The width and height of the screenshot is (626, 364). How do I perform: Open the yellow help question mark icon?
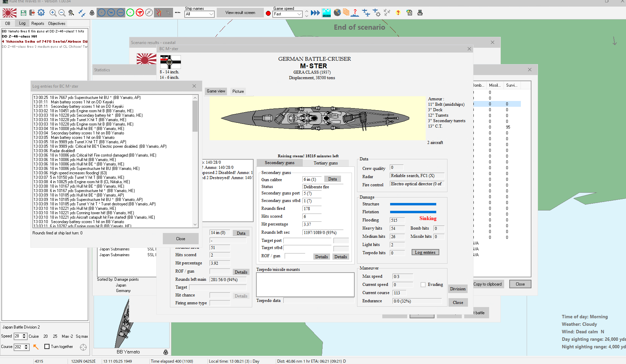coord(398,13)
